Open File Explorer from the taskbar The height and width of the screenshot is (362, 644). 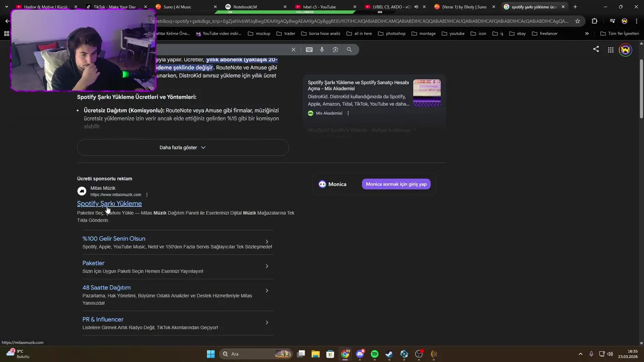click(315, 354)
